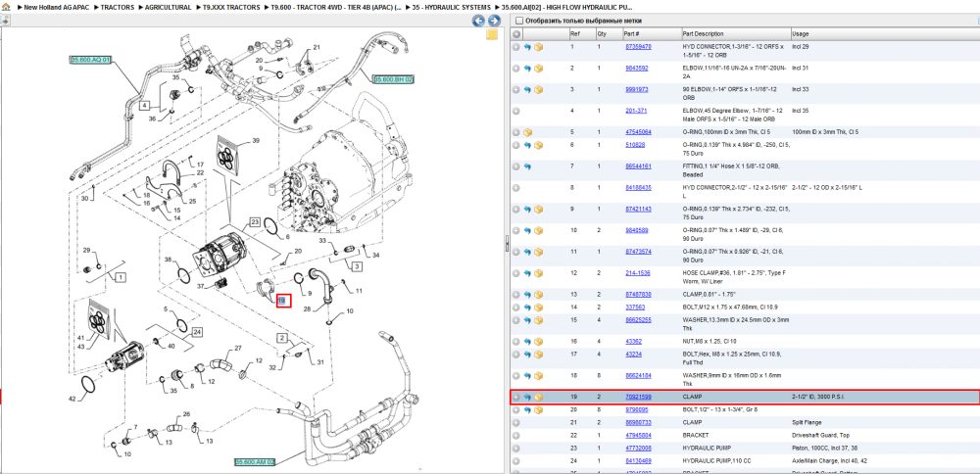Sort by 'Part #' column header
The height and width of the screenshot is (474, 980).
click(x=631, y=33)
